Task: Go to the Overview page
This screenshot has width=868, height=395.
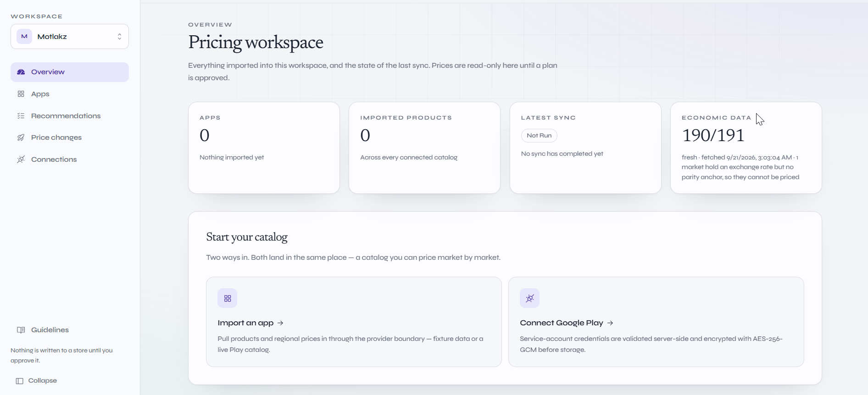Action: [70, 72]
